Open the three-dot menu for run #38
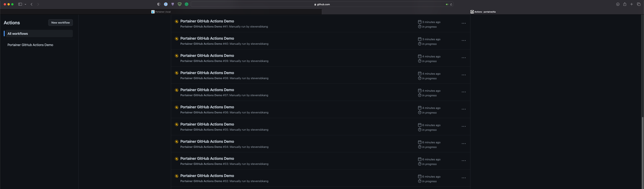The height and width of the screenshot is (189, 644). [464, 75]
